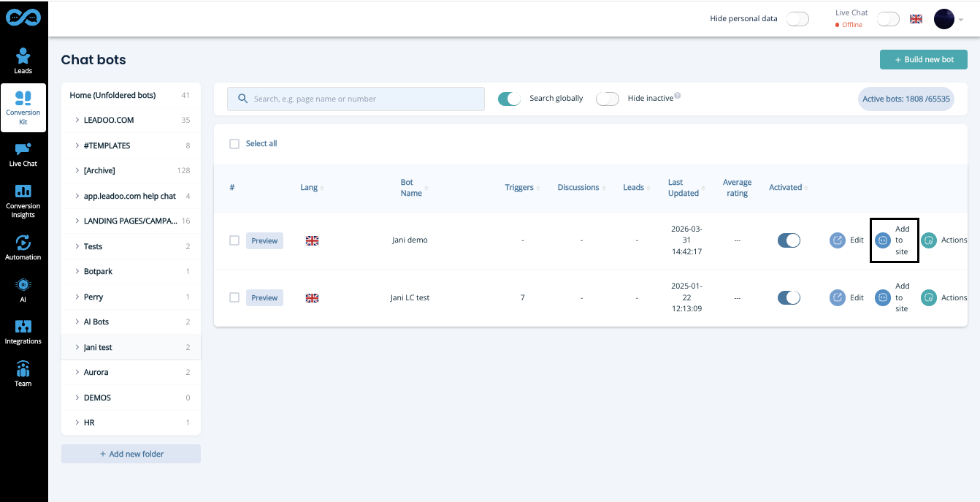Preview the Jani LC test bot
The height and width of the screenshot is (502, 980).
pos(264,297)
